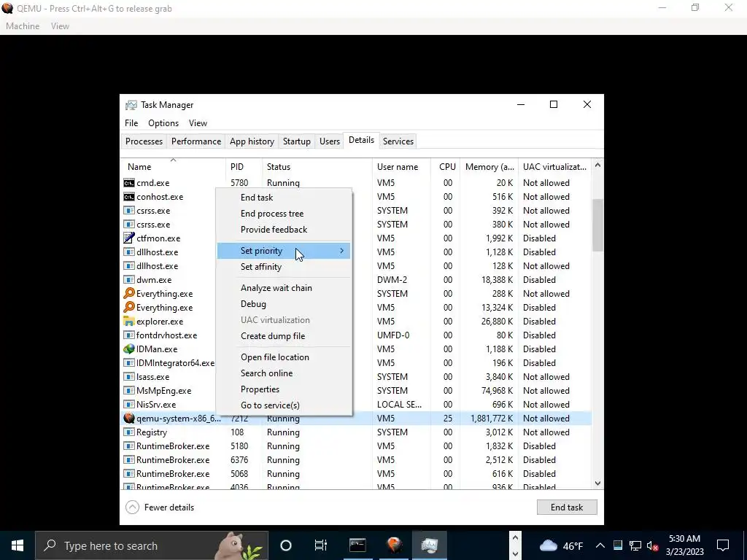747x560 pixels.
Task: Switch to Command Prompt taskbar icon
Action: tap(357, 545)
